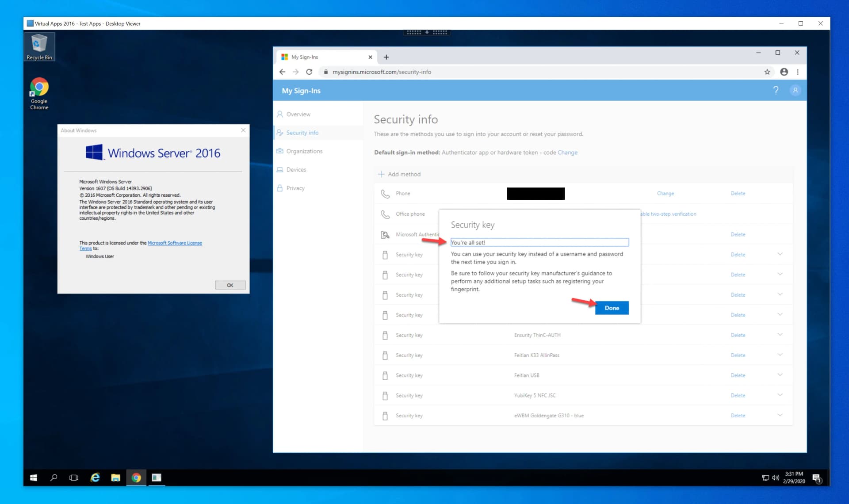Close the About Windows dialog

(x=243, y=130)
